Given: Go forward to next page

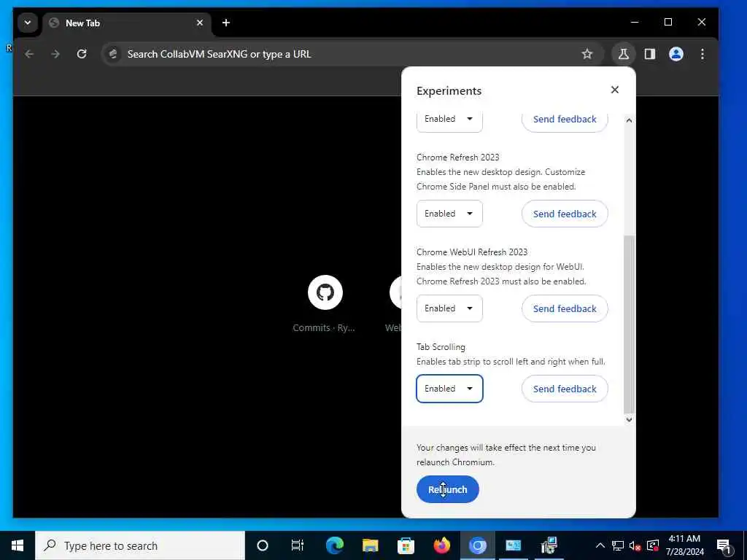Looking at the screenshot, I should point(55,54).
